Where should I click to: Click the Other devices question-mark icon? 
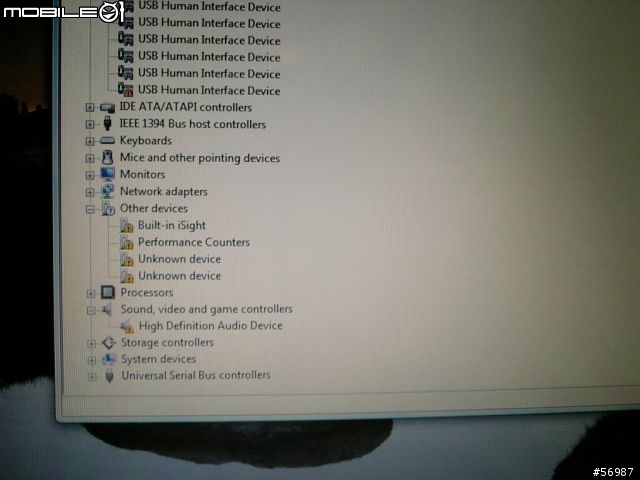click(108, 208)
